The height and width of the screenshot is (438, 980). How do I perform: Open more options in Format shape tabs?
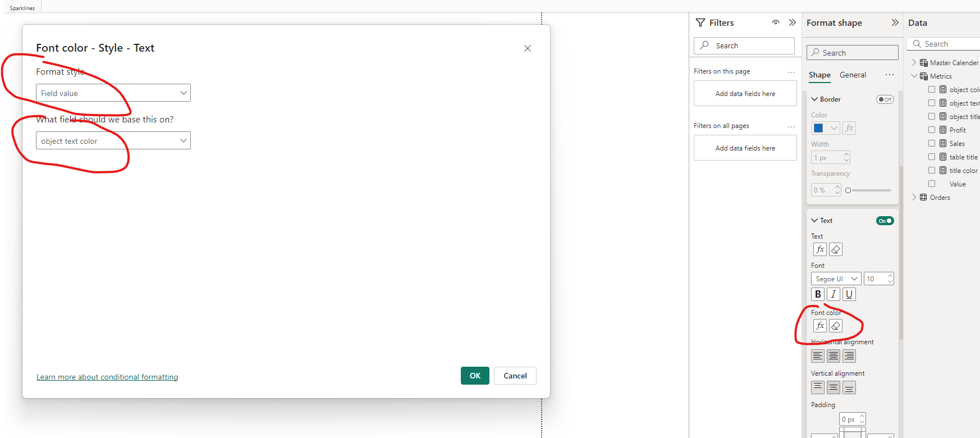[x=890, y=75]
